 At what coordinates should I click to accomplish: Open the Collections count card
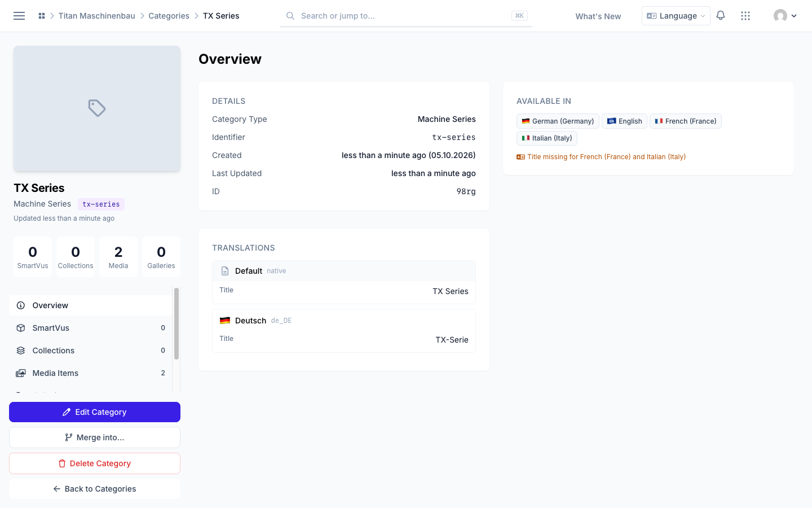tap(76, 257)
